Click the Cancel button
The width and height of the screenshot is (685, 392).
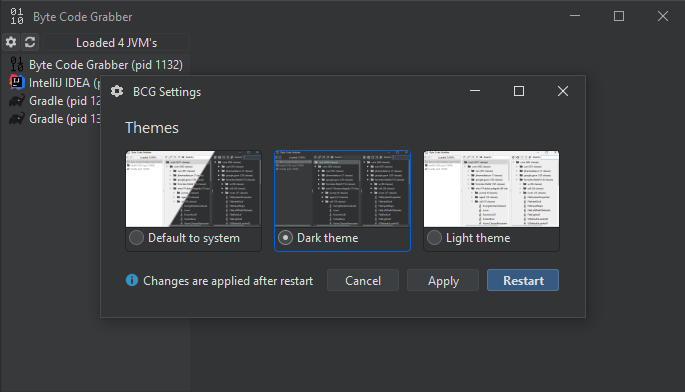(363, 281)
